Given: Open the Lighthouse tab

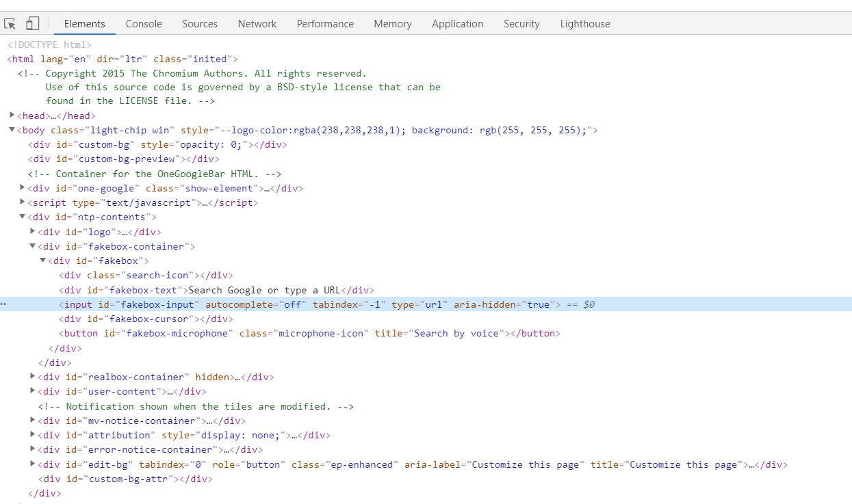Looking at the screenshot, I should [585, 24].
